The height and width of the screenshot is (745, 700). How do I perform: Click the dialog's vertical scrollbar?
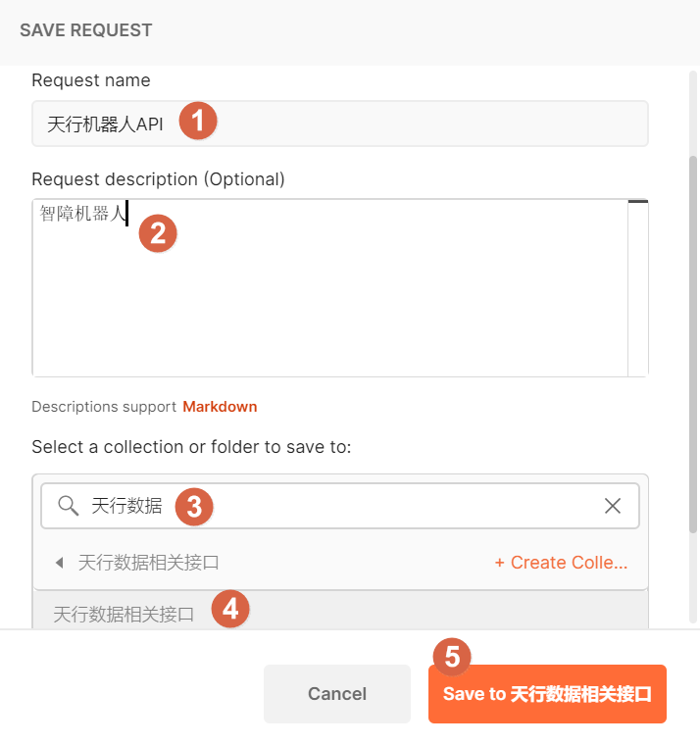[694, 343]
